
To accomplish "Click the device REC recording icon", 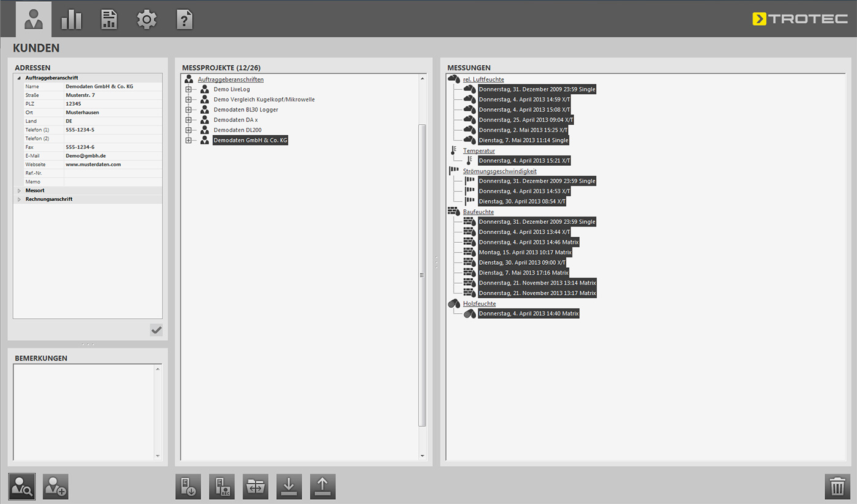I will 222,486.
